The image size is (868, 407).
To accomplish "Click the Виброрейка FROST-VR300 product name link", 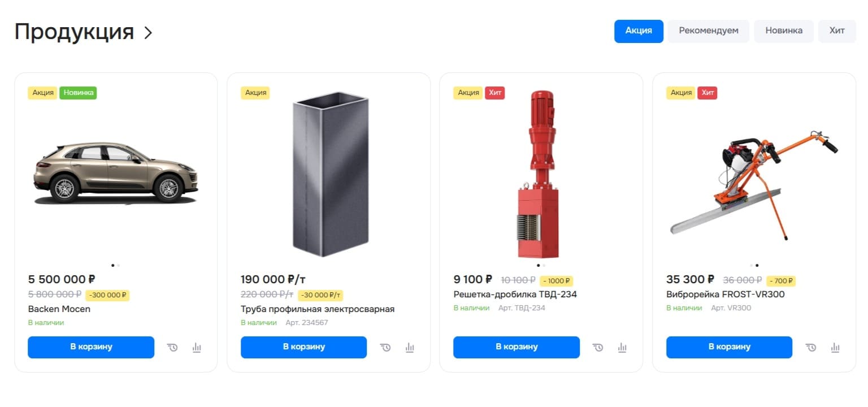I will 726,295.
